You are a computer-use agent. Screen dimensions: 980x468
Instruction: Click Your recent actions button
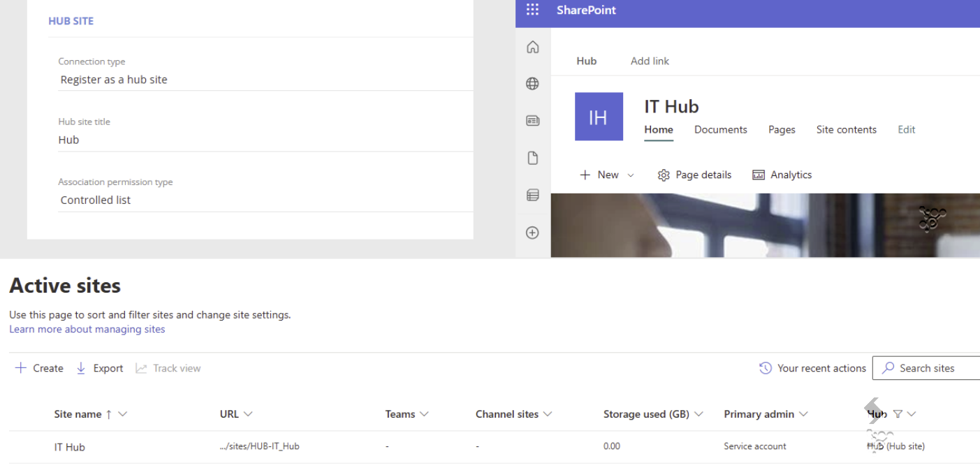click(x=812, y=368)
